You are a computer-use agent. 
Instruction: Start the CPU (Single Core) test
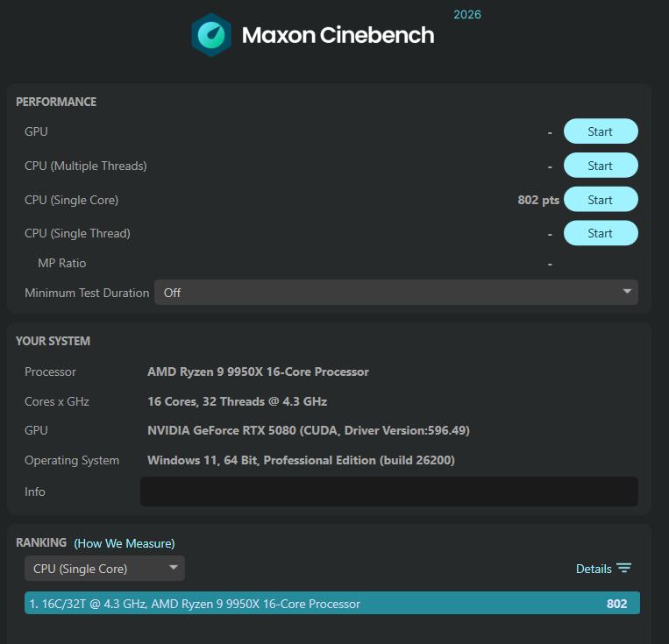click(x=601, y=200)
